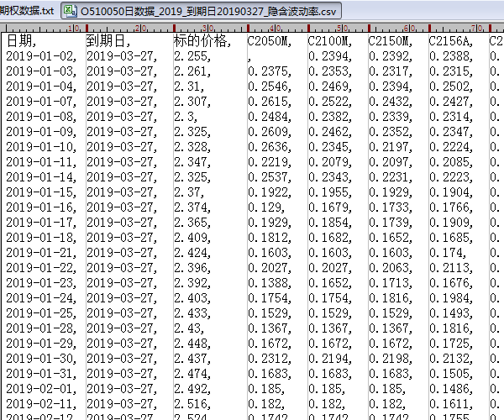Click the date 2019-01-25

click(x=41, y=313)
